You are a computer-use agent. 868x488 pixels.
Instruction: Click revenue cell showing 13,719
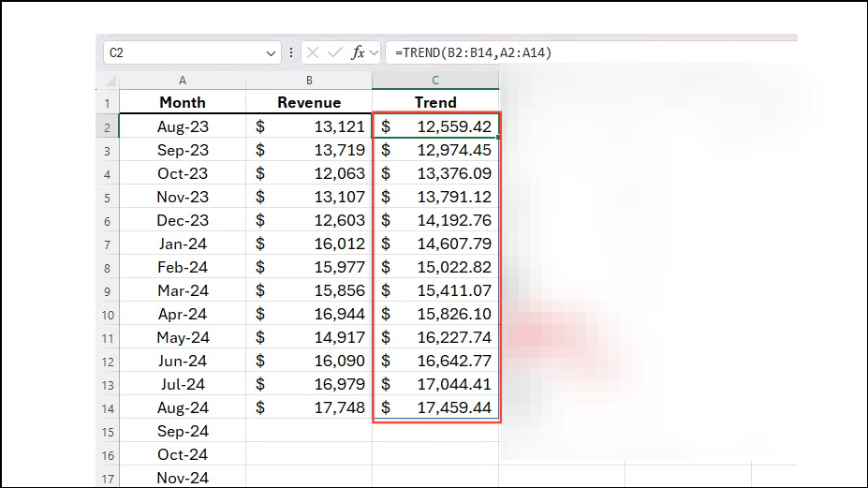pyautogui.click(x=309, y=150)
